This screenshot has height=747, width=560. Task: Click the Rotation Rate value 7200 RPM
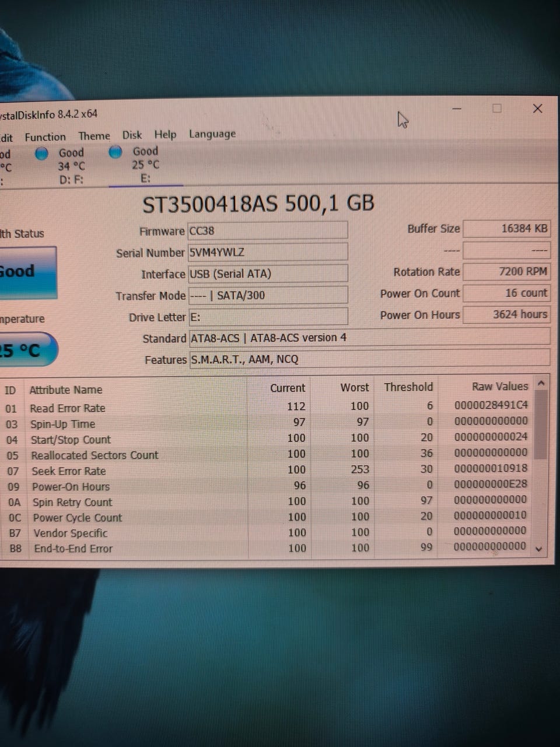pos(506,271)
